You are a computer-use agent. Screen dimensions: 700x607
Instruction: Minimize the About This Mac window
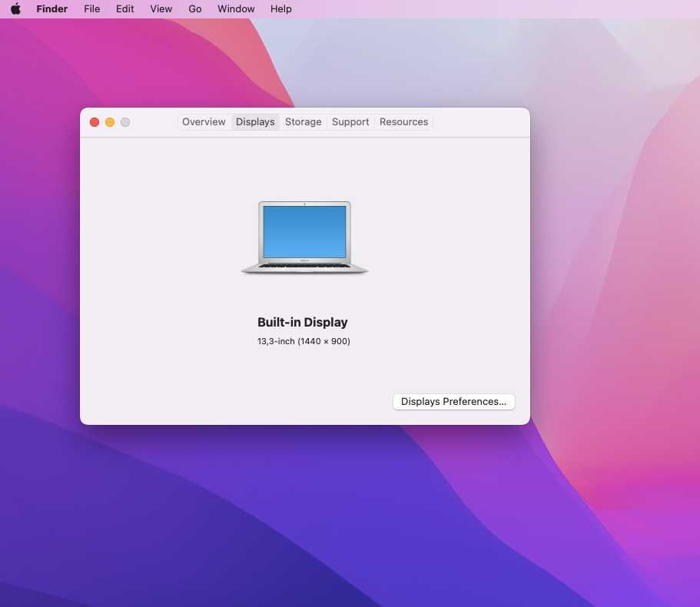(x=110, y=122)
